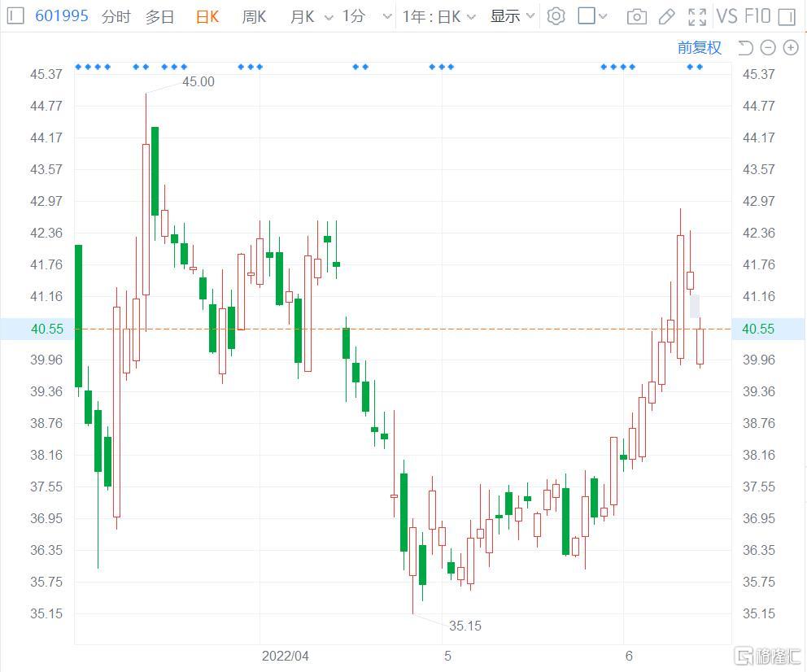Image resolution: width=807 pixels, height=672 pixels.
Task: Toggle the right side panel icon
Action: point(787,17)
